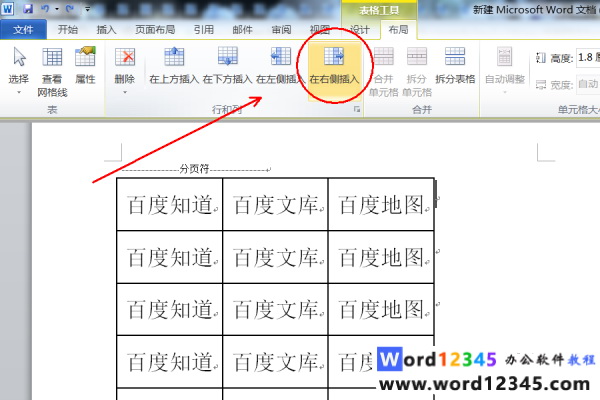The image size is (600, 400).
Task: Insert a row with 在下方插入
Action: tap(227, 65)
